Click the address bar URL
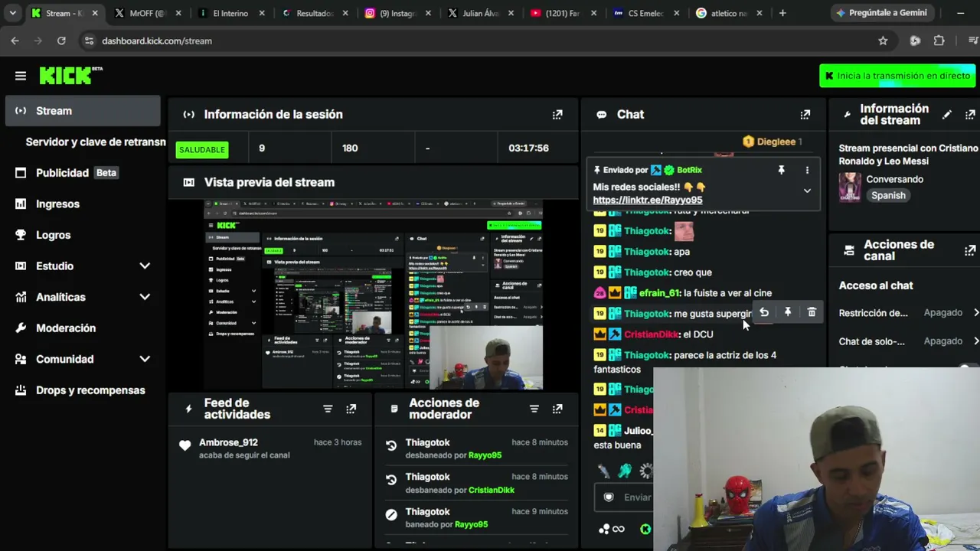This screenshot has height=551, width=980. pyautogui.click(x=157, y=41)
